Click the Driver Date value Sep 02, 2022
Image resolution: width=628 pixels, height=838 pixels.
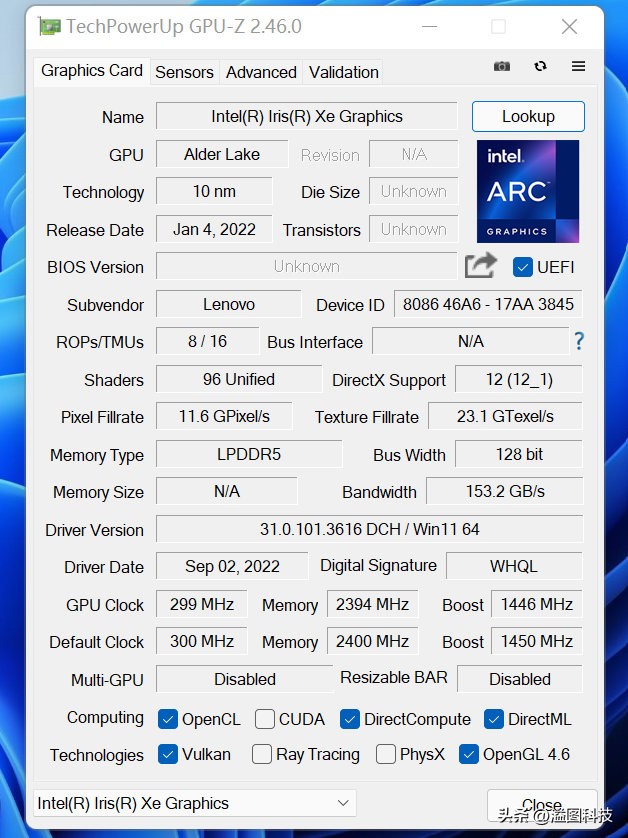click(x=232, y=566)
